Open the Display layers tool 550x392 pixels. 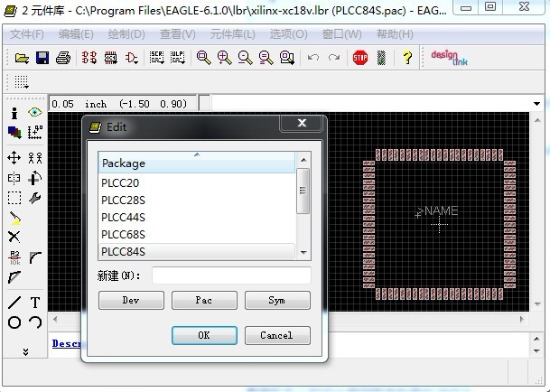coord(14,133)
